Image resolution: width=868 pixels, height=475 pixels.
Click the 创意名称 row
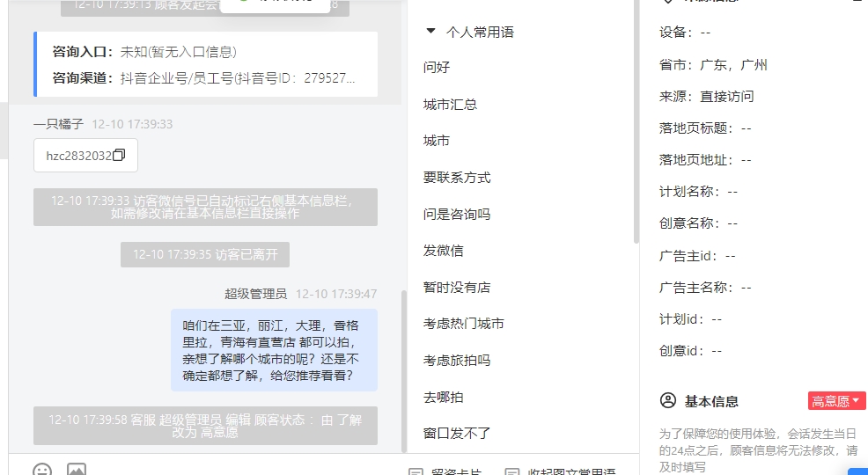pos(699,223)
